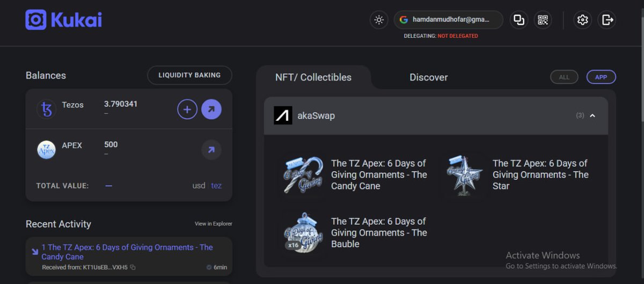Image resolution: width=644 pixels, height=284 pixels.
Task: Click the akaSwap collection name
Action: pyautogui.click(x=316, y=115)
